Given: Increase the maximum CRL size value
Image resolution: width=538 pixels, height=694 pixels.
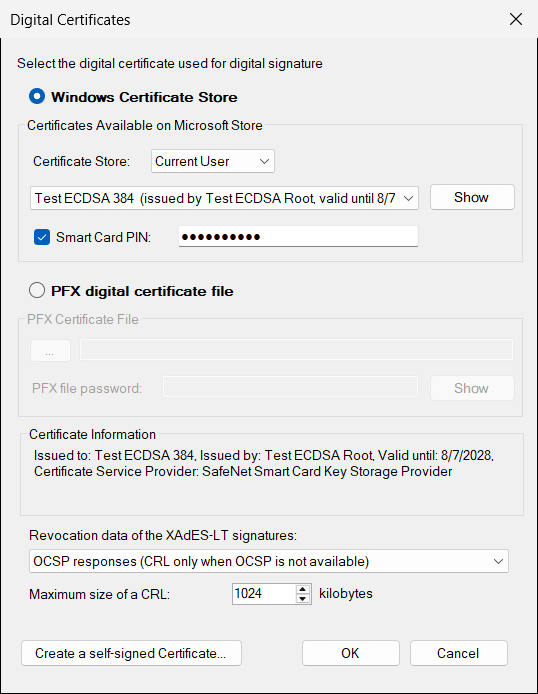Looking at the screenshot, I should pos(303,589).
